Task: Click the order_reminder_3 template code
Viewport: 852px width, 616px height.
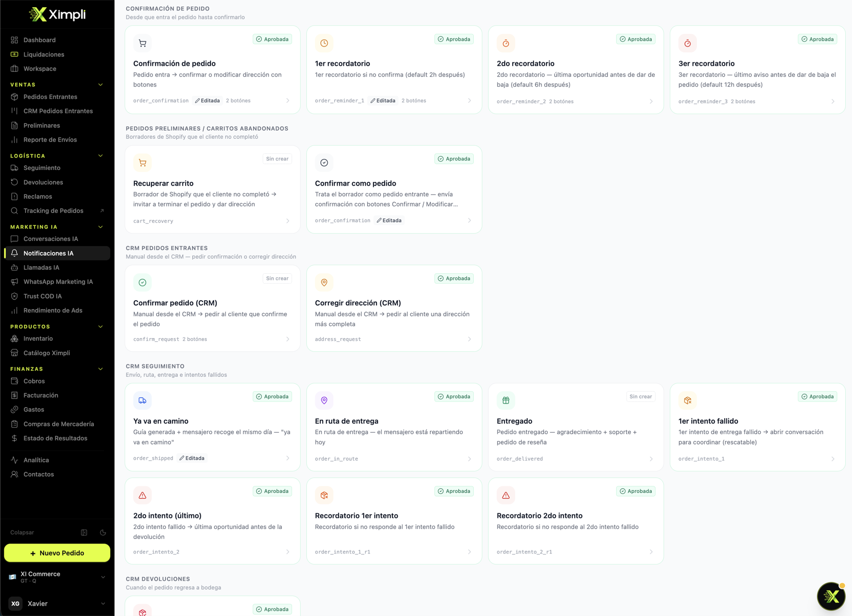Action: click(x=703, y=102)
